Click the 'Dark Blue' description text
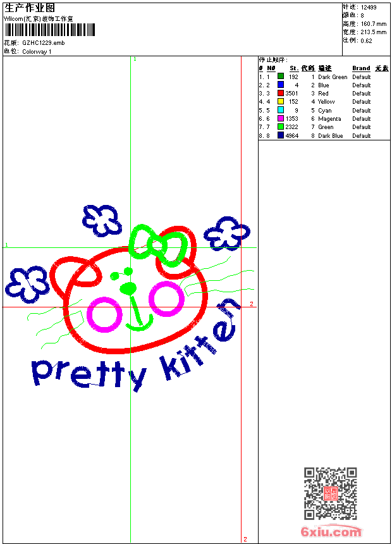 coord(330,135)
